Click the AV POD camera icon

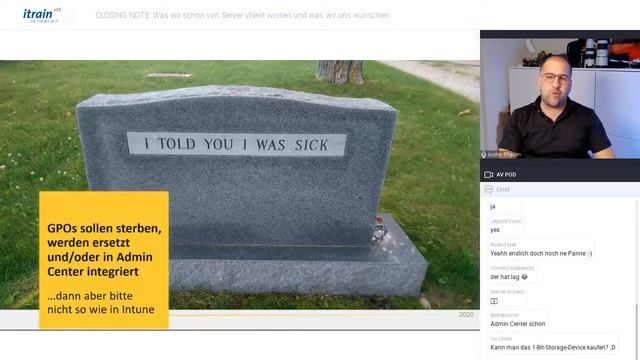click(488, 175)
